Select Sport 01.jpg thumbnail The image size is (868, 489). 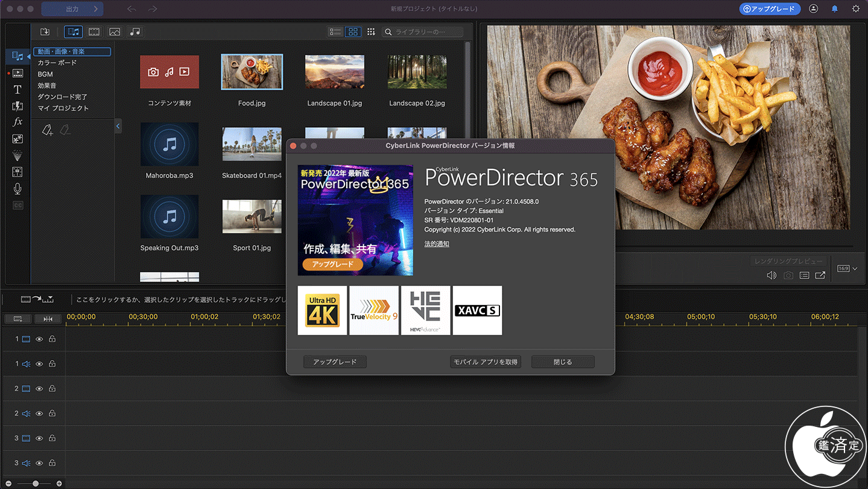click(x=252, y=217)
